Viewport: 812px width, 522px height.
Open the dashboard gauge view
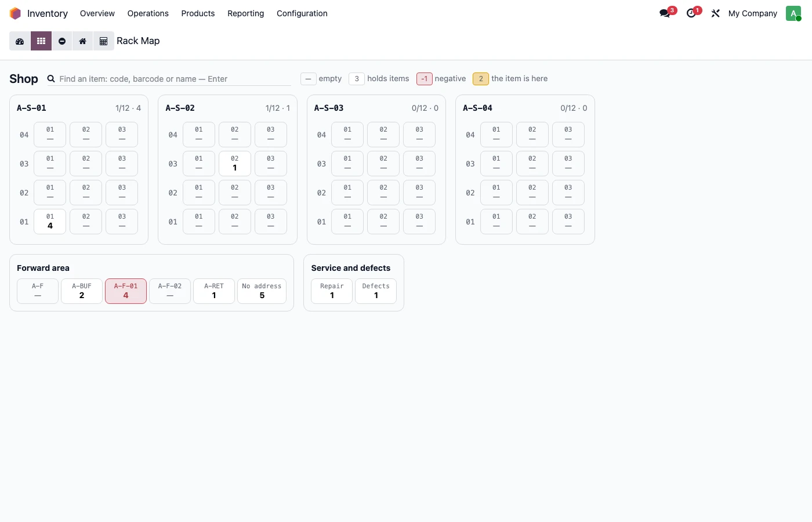click(20, 41)
